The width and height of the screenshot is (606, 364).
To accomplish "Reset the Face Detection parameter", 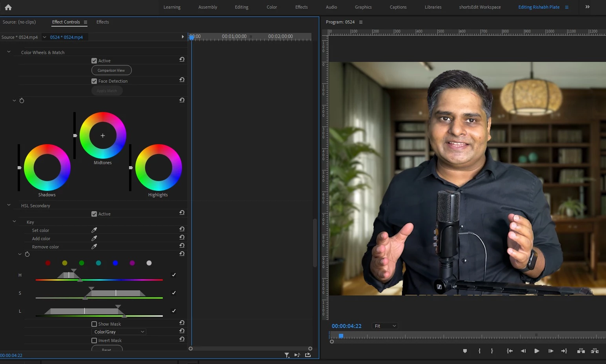I will click(182, 80).
